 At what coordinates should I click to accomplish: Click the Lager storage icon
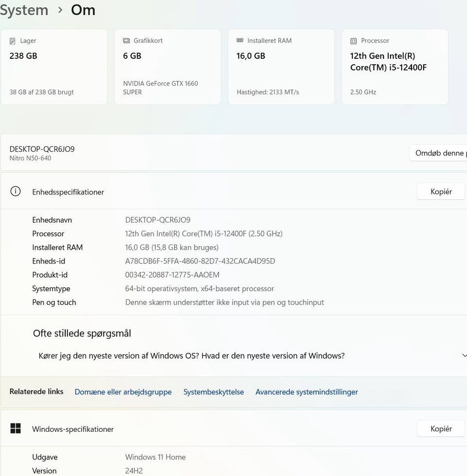pos(13,41)
